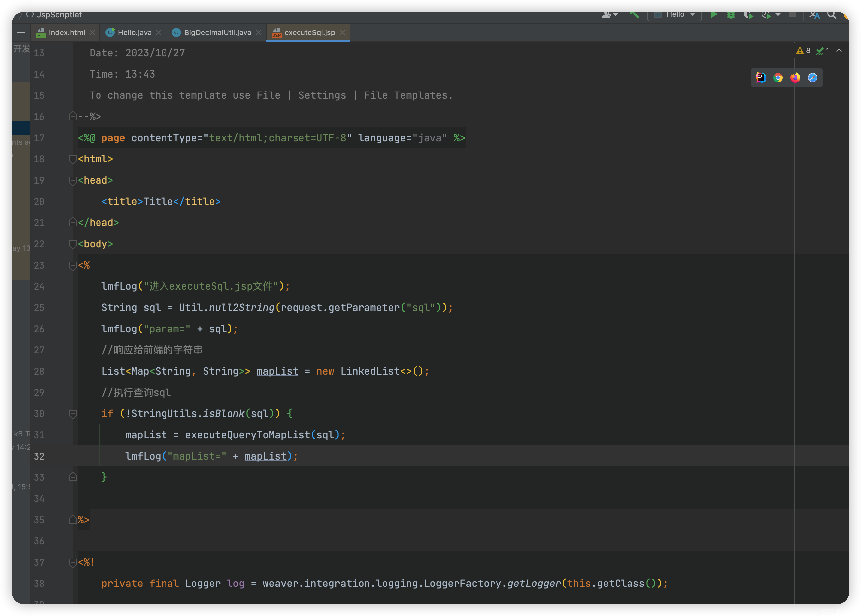
Task: Collapse the if block fold on line 30
Action: (x=73, y=414)
